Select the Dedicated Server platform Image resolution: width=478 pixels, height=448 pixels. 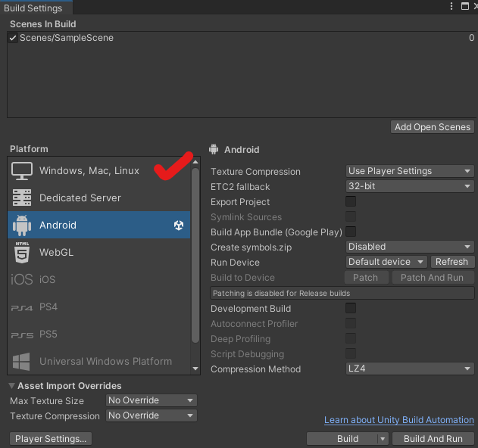[99, 198]
